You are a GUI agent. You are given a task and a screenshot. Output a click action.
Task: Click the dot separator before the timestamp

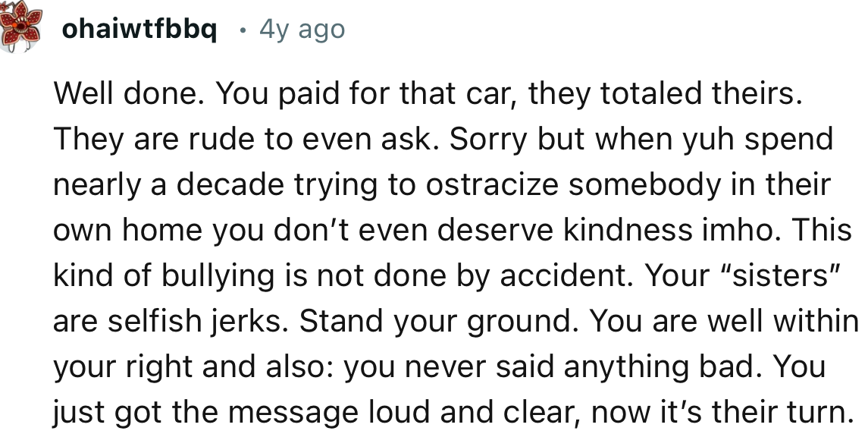242,30
